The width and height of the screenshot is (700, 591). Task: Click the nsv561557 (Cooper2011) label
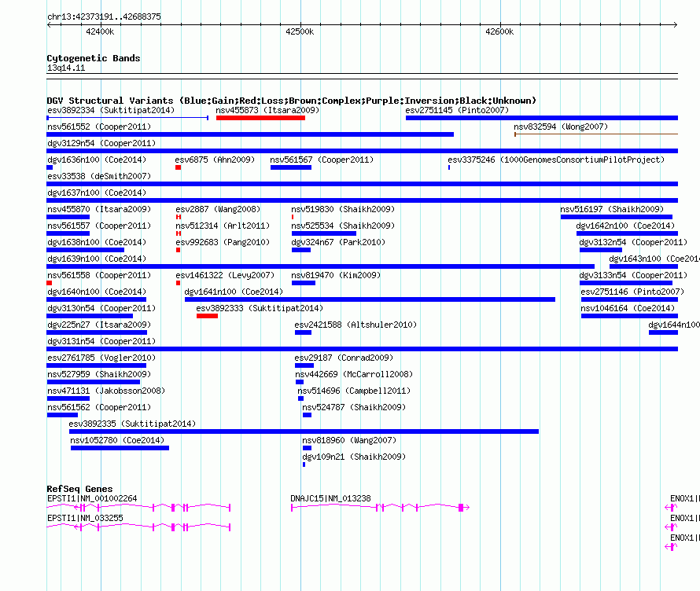(99, 226)
